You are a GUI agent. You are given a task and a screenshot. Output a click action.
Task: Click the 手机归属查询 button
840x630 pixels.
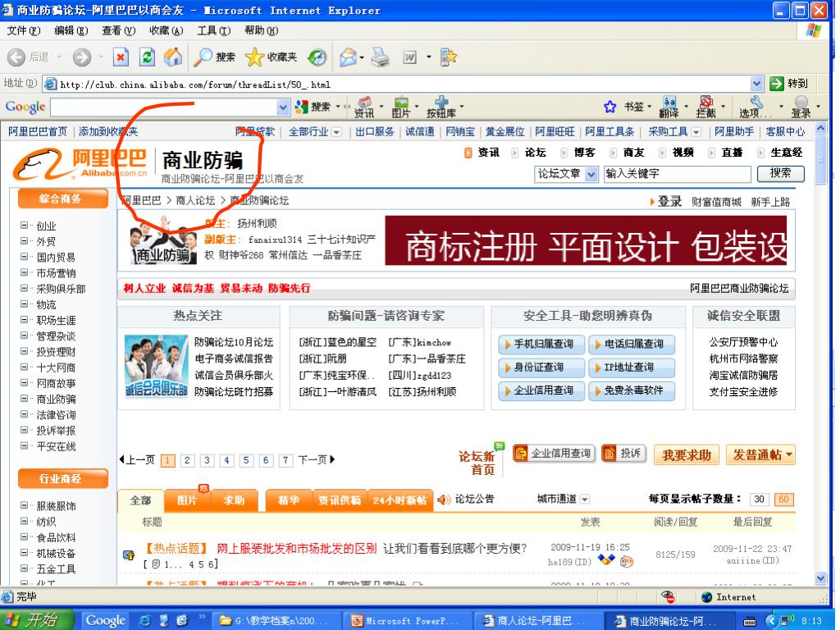541,344
